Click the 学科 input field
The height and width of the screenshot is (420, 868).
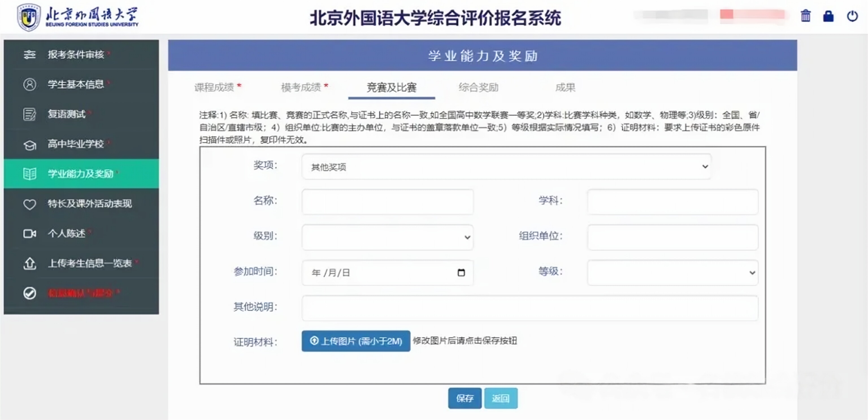673,202
